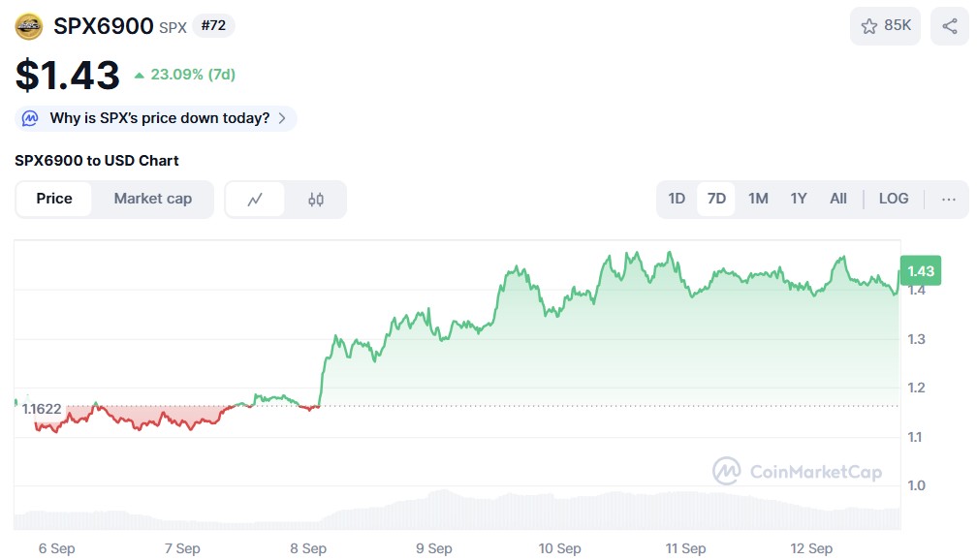Click the green 1.43 price tag on the chart
The height and width of the screenshot is (560, 977).
(919, 271)
